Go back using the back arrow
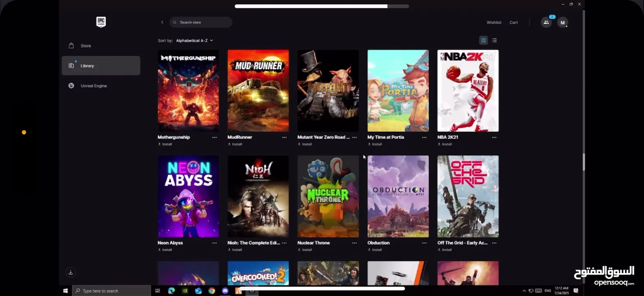Image resolution: width=644 pixels, height=296 pixels. tap(162, 22)
